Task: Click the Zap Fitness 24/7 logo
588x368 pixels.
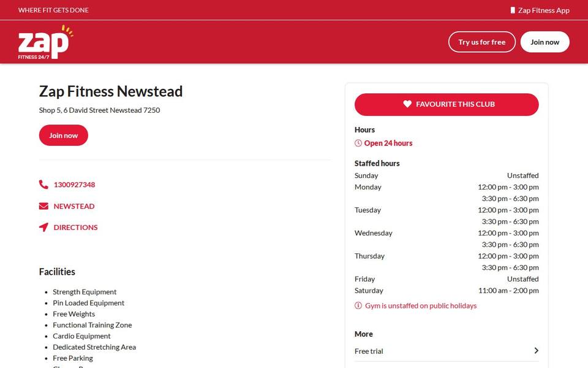Action: [x=45, y=42]
